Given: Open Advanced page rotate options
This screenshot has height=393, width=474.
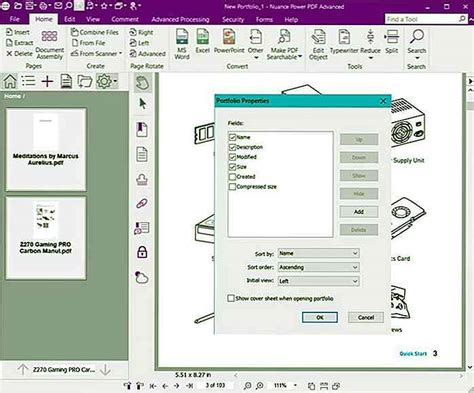Looking at the screenshot, I should [x=147, y=54].
